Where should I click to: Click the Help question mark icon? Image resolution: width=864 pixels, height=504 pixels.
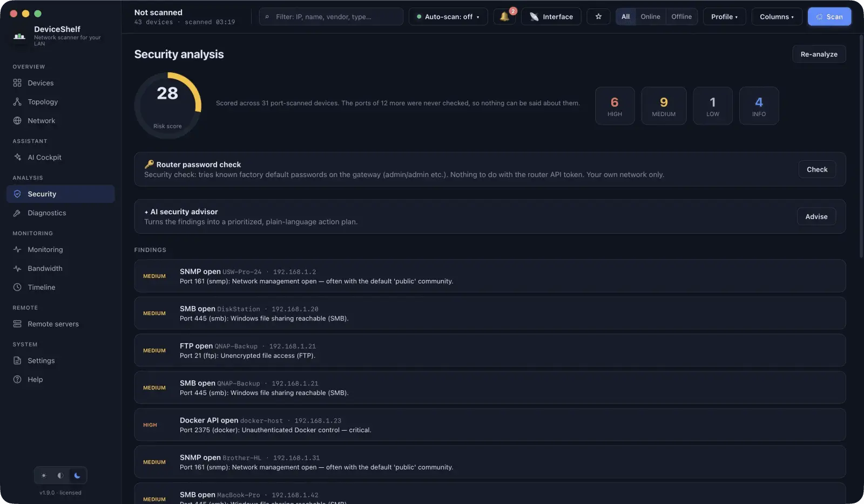pos(17,380)
